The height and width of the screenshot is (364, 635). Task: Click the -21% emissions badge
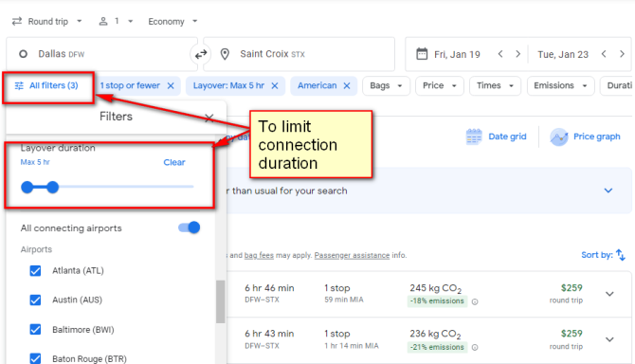coord(437,347)
